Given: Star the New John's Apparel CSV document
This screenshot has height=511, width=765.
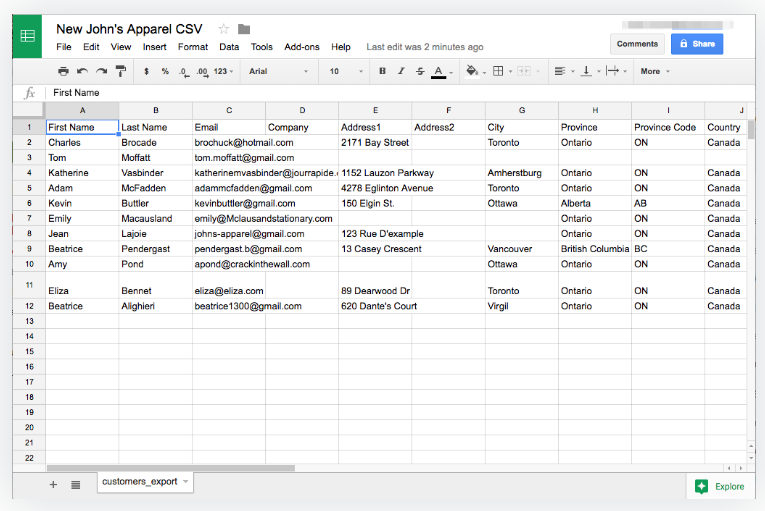Looking at the screenshot, I should [x=223, y=29].
